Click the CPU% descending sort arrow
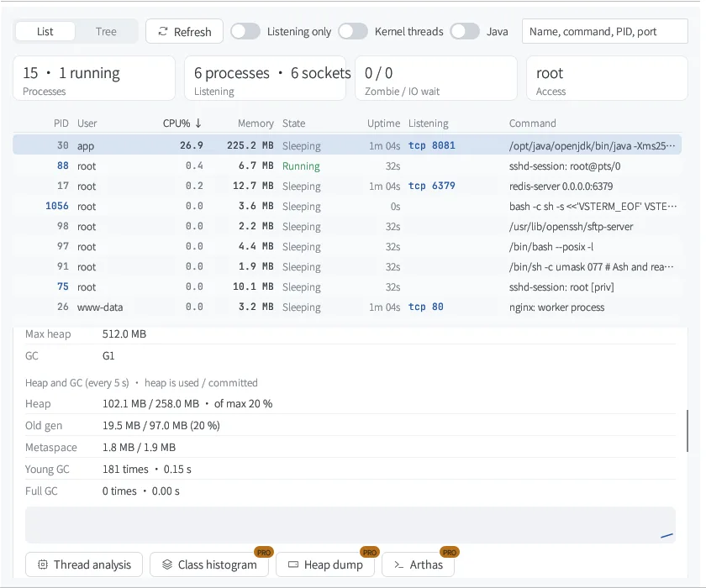 click(198, 123)
